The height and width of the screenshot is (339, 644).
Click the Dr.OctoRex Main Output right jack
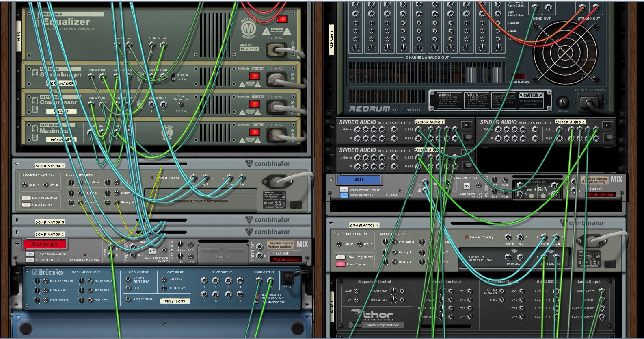pyautogui.click(x=270, y=280)
